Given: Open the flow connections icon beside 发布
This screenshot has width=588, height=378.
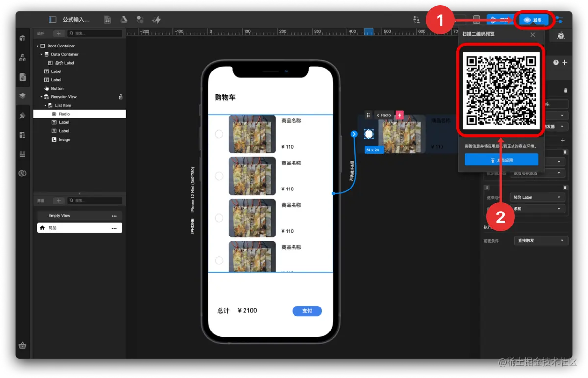Looking at the screenshot, I should (559, 20).
